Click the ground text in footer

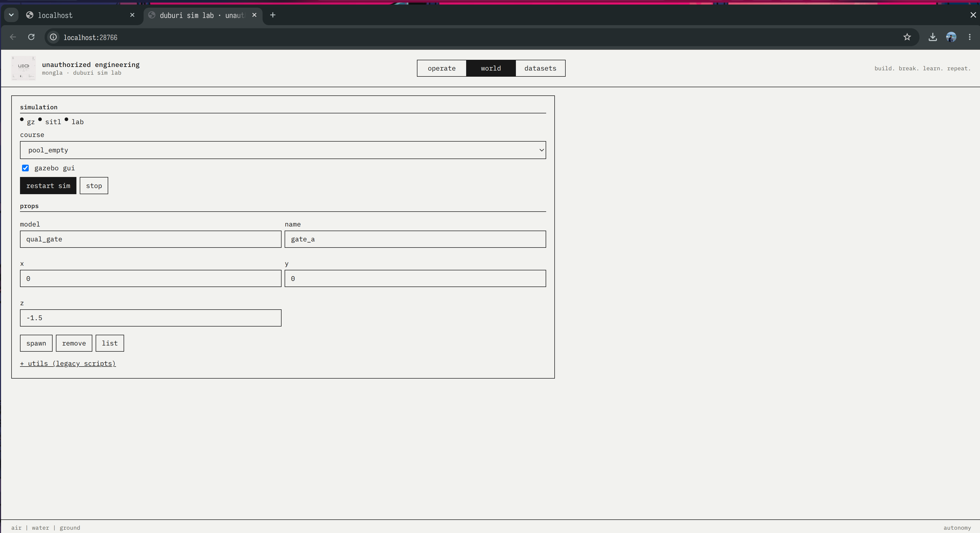70,528
